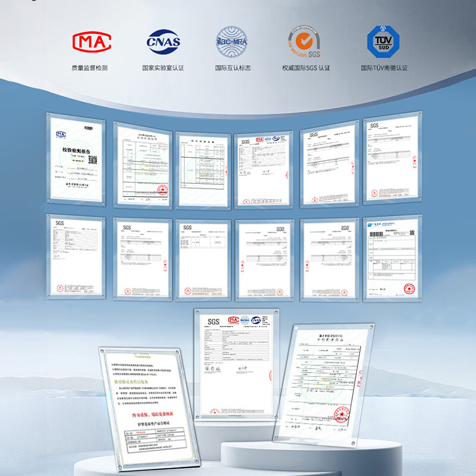Open the small wall SGS report with three logos
The height and width of the screenshot is (476, 476).
coord(264,170)
